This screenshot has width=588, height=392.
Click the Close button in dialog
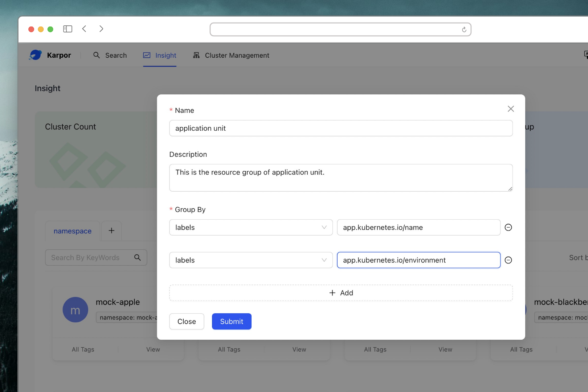pyautogui.click(x=187, y=322)
